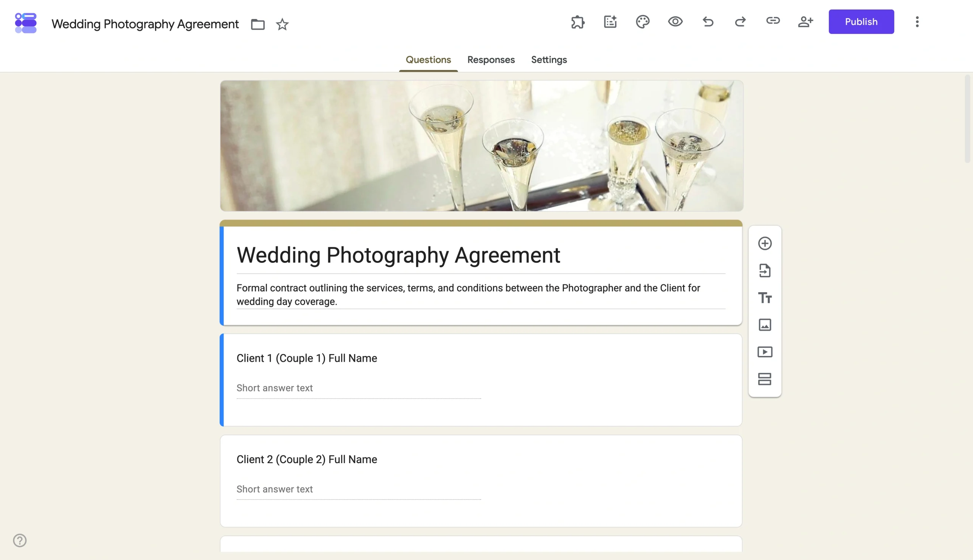973x560 pixels.
Task: Undo the last change
Action: pyautogui.click(x=708, y=22)
